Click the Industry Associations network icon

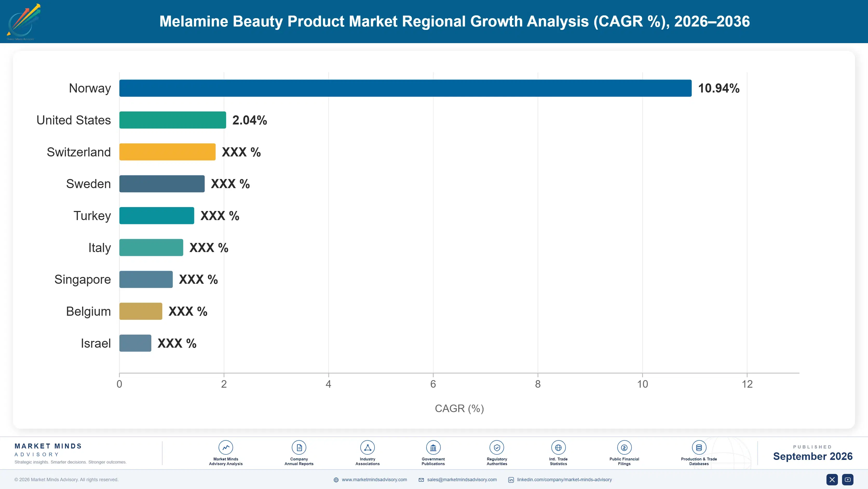[367, 447]
